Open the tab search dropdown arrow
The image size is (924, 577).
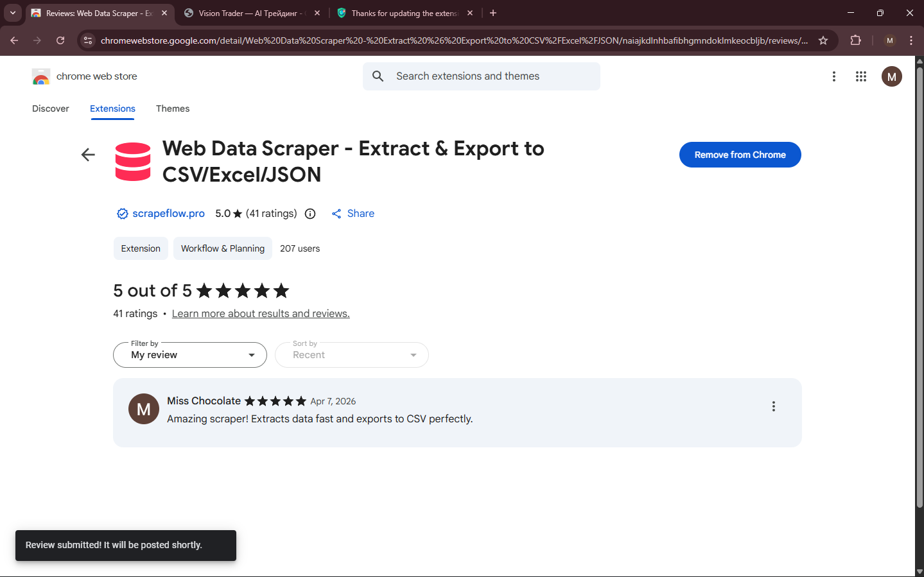(13, 13)
